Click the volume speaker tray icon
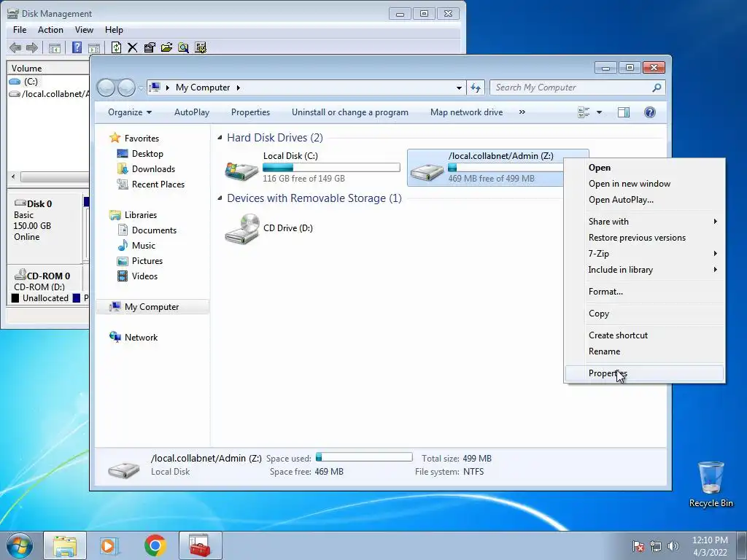This screenshot has width=747, height=560. 673,546
